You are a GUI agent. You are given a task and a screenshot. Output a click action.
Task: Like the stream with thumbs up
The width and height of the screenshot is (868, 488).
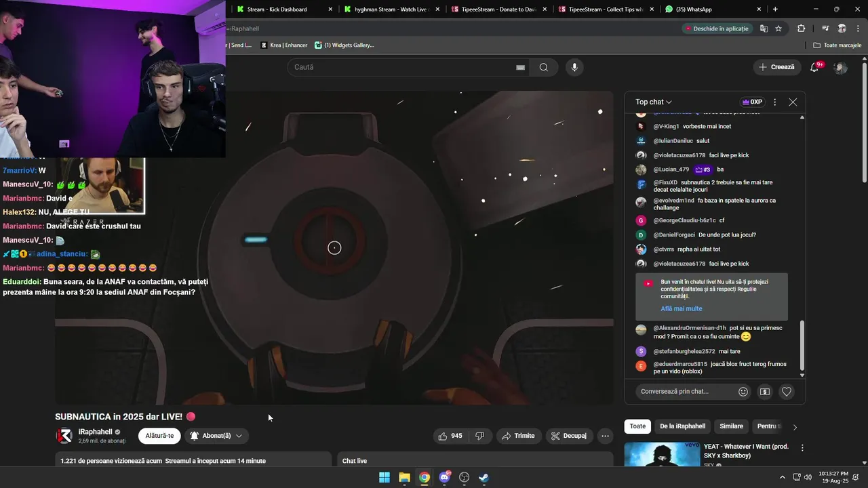(450, 436)
